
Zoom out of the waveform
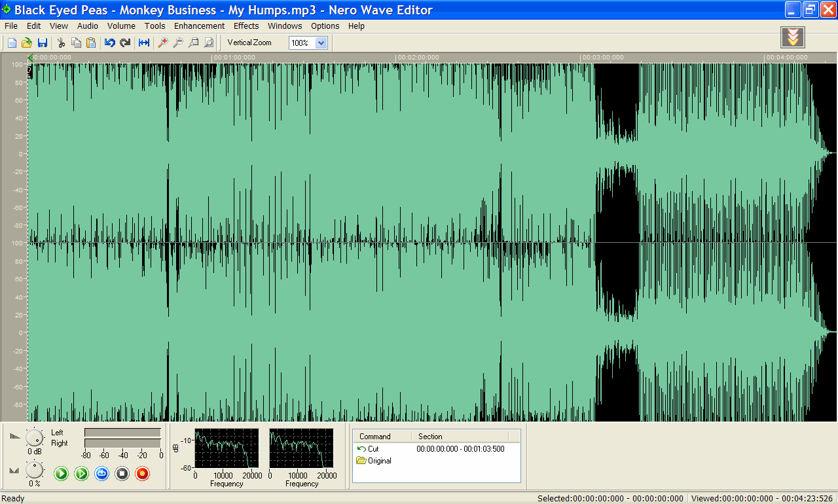coord(178,43)
